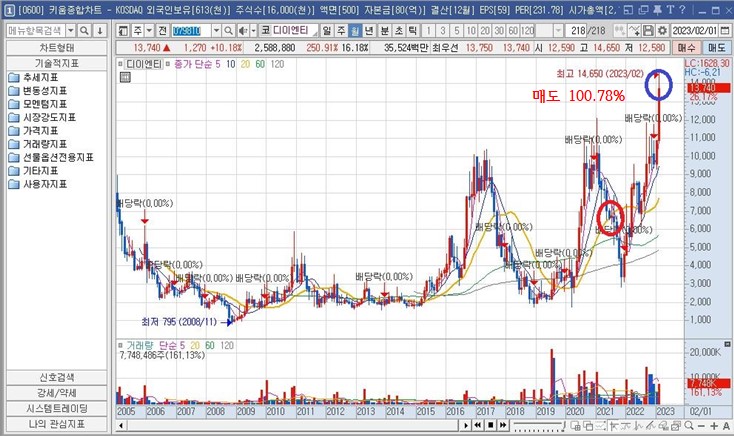Click the 'T' icon in the title bar
The image size is (734, 436).
pos(670,9)
